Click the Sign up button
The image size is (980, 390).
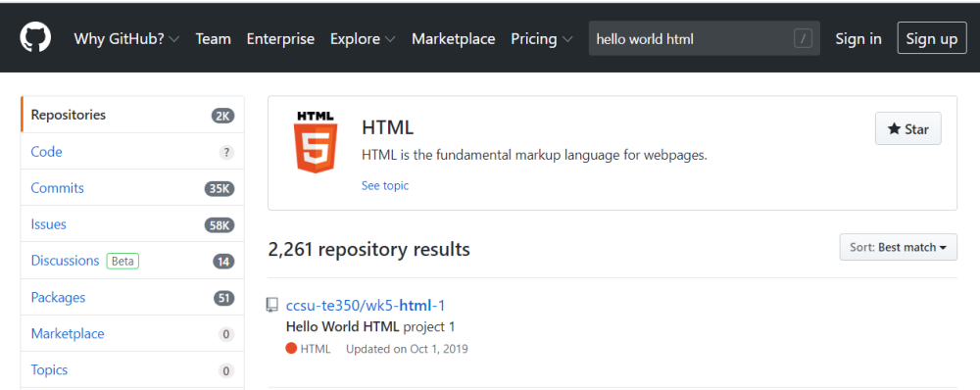[932, 39]
